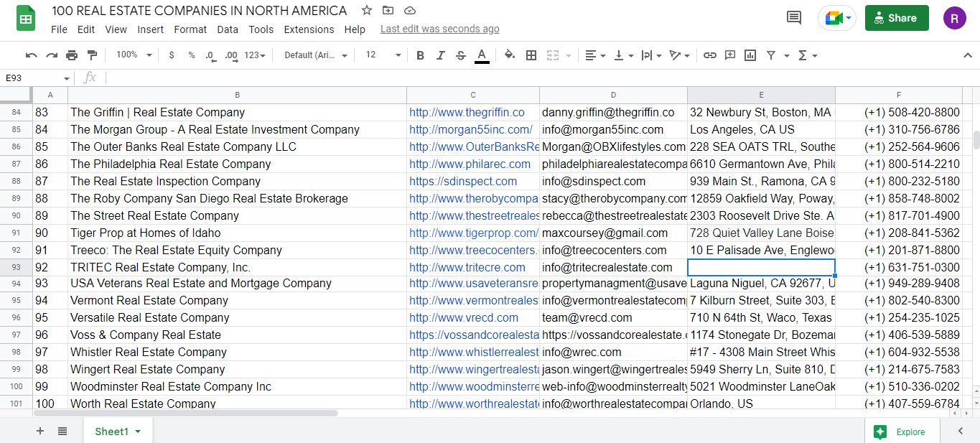The image size is (980, 443).
Task: Open the fill color picker
Action: point(510,55)
